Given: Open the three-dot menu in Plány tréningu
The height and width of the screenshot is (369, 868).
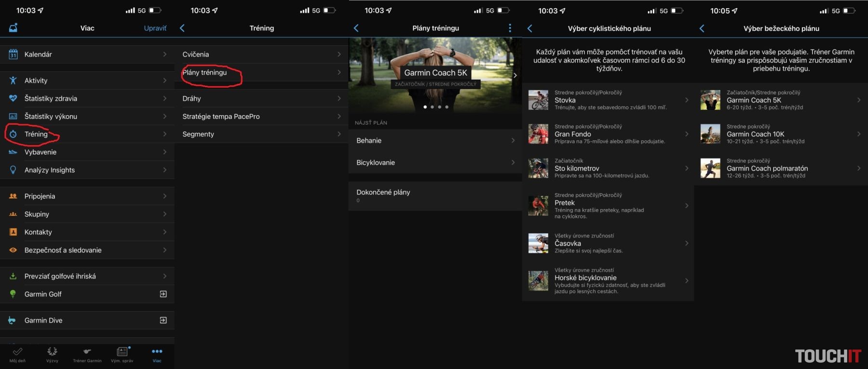Looking at the screenshot, I should 510,28.
